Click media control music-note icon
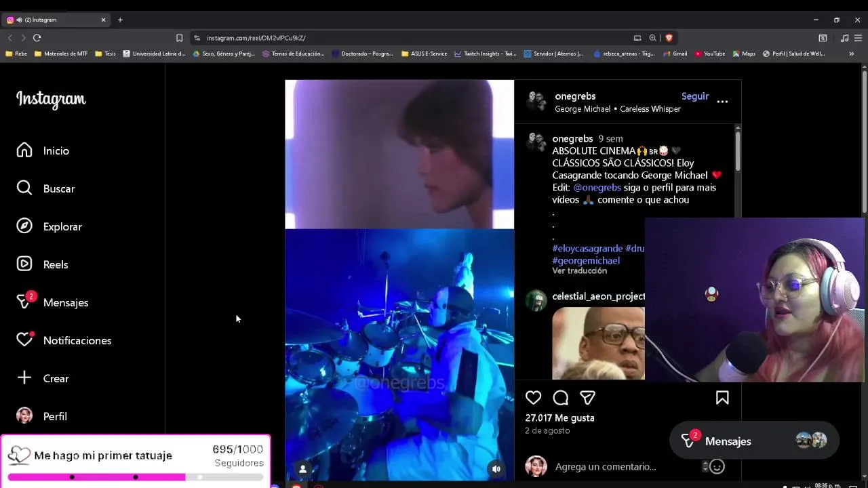Viewport: 868px width, 488px height. tap(844, 38)
